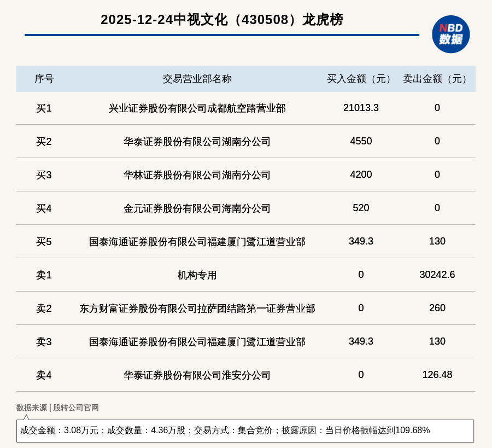Click the 成交金额 summary note box
This screenshot has width=492, height=448.
click(x=245, y=430)
